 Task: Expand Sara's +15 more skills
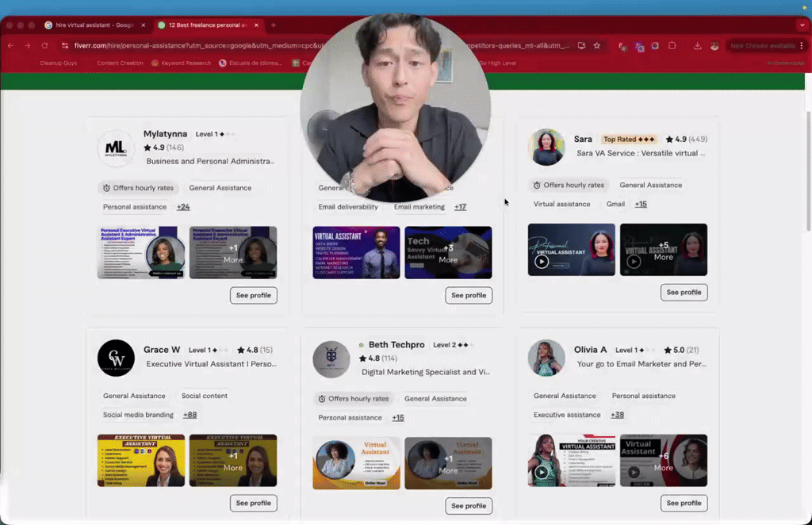[641, 204]
